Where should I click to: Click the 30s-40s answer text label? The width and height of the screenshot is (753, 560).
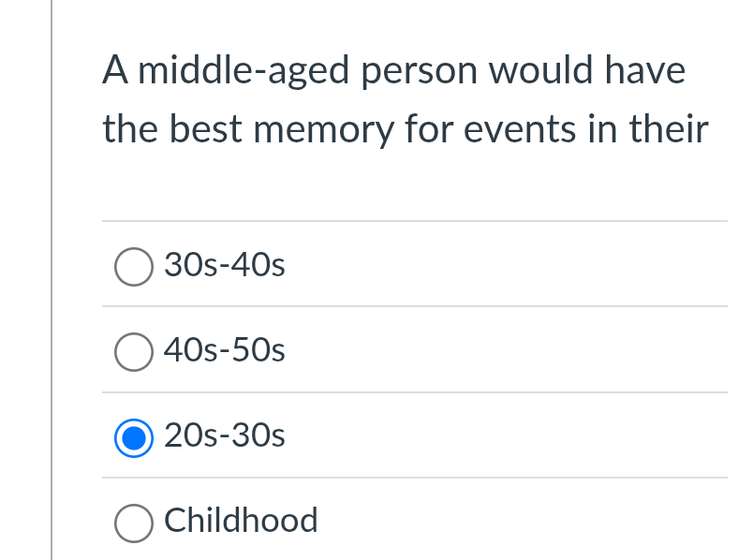pos(224,265)
